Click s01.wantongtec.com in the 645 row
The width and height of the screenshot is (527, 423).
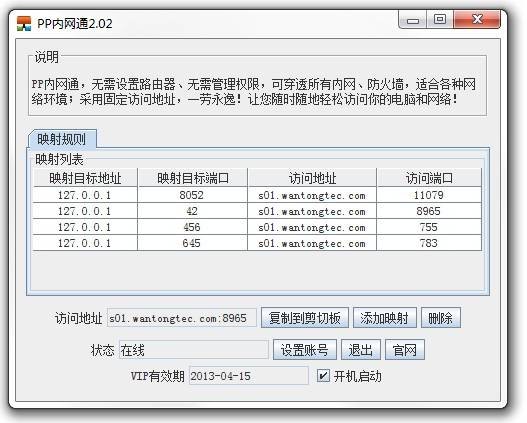[x=312, y=243]
